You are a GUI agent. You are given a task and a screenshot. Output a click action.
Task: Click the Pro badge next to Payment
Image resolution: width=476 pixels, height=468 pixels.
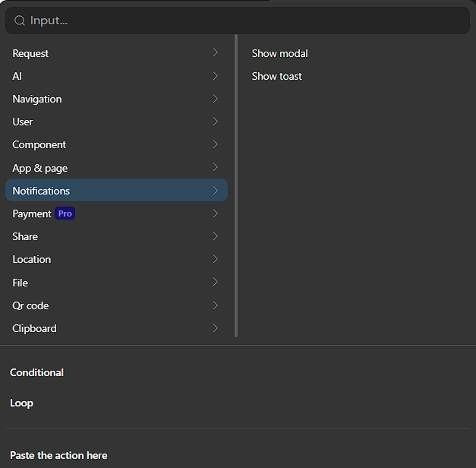65,213
